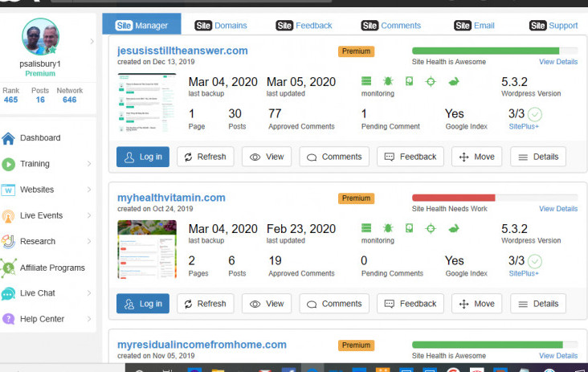The image size is (588, 372).
Task: Open the jesusisstilltheanswer.com site thumbnail
Action: pyautogui.click(x=147, y=103)
